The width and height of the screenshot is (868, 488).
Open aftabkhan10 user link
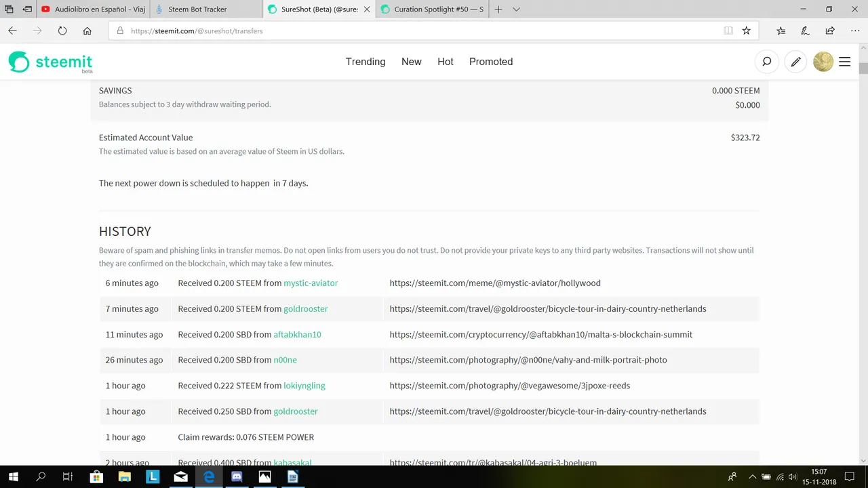point(297,334)
